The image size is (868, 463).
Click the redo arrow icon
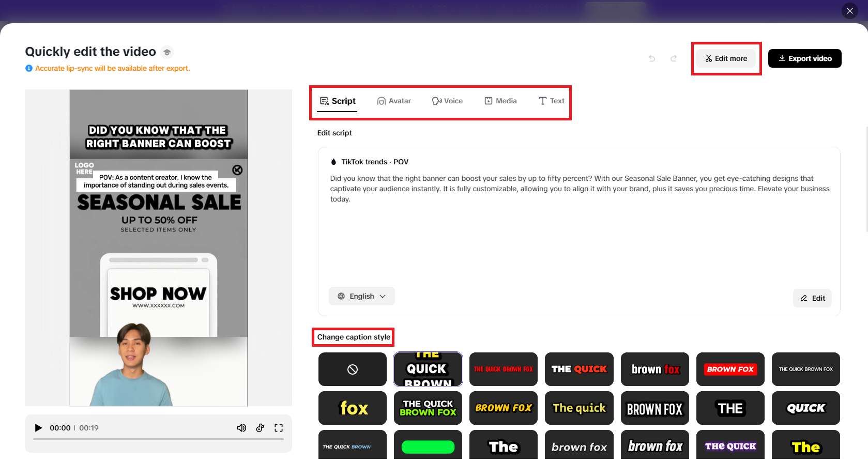[674, 58]
